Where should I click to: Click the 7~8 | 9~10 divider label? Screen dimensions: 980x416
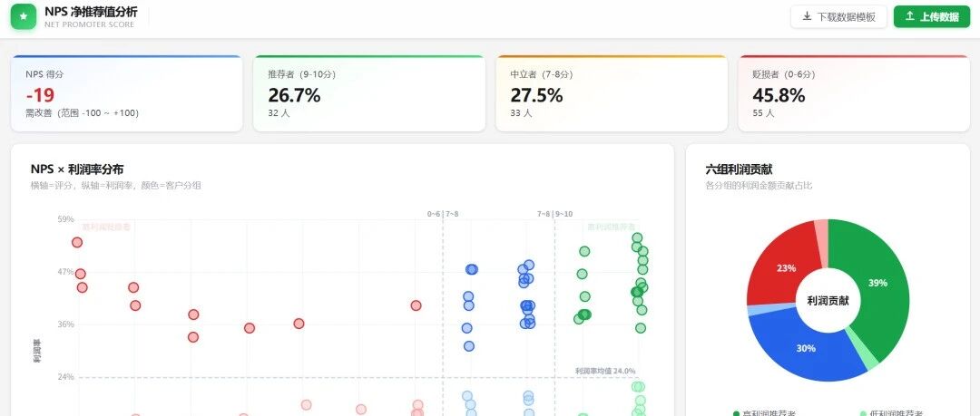click(x=554, y=214)
